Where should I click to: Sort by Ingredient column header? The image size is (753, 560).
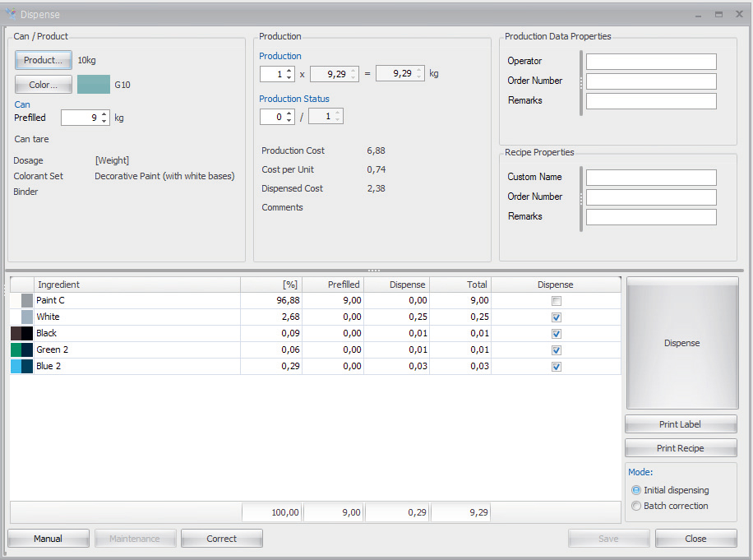pos(136,285)
